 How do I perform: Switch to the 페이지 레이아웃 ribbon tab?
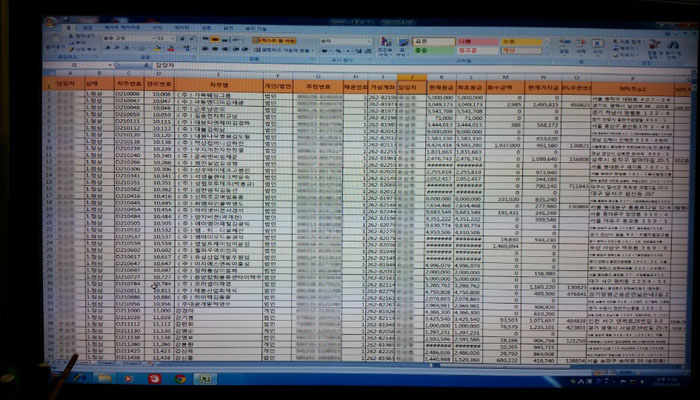pyautogui.click(x=121, y=28)
